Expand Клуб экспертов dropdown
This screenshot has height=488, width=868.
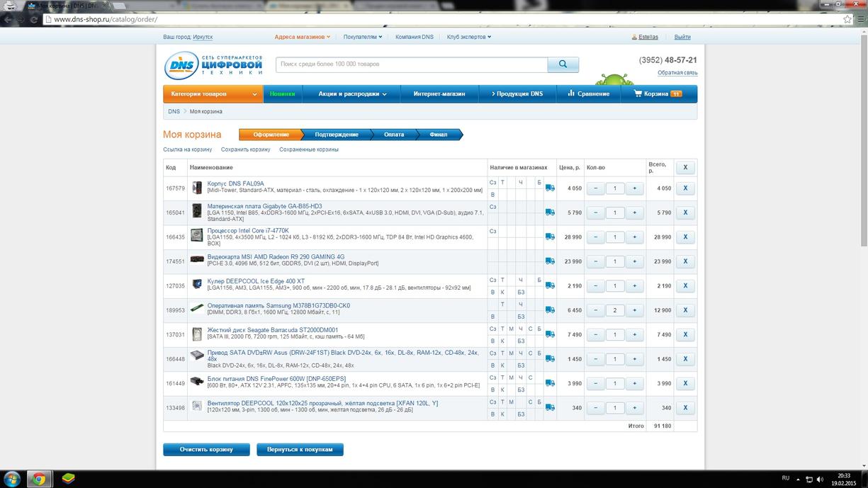point(469,37)
